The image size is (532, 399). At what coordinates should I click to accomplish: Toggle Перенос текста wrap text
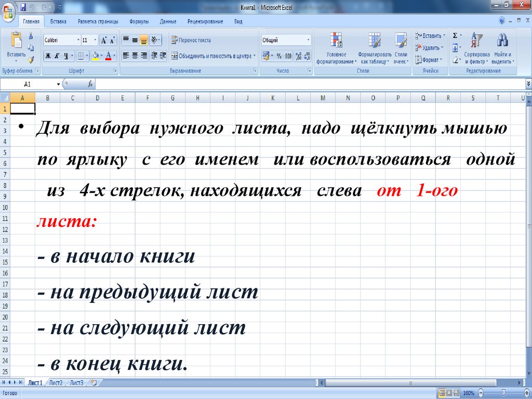[x=191, y=40]
